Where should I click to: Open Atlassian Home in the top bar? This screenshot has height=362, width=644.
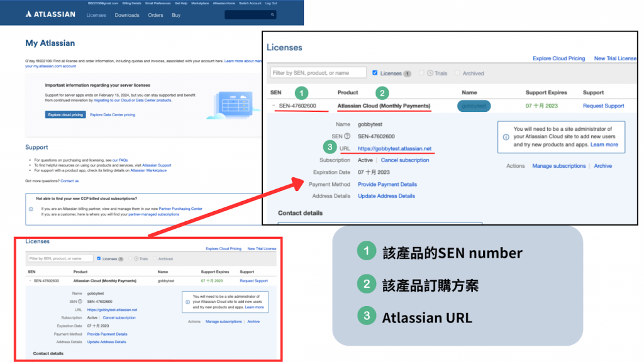(224, 3)
